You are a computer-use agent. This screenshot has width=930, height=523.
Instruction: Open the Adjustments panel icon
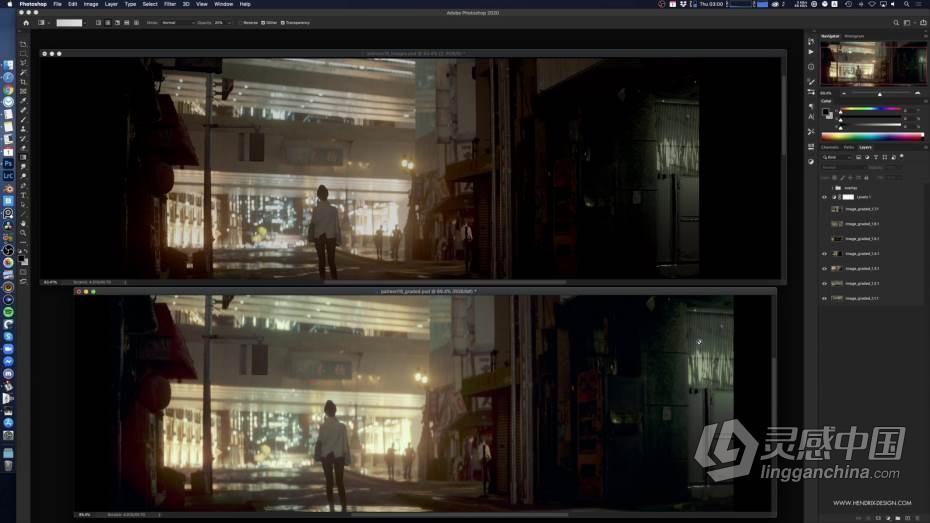pyautogui.click(x=811, y=161)
